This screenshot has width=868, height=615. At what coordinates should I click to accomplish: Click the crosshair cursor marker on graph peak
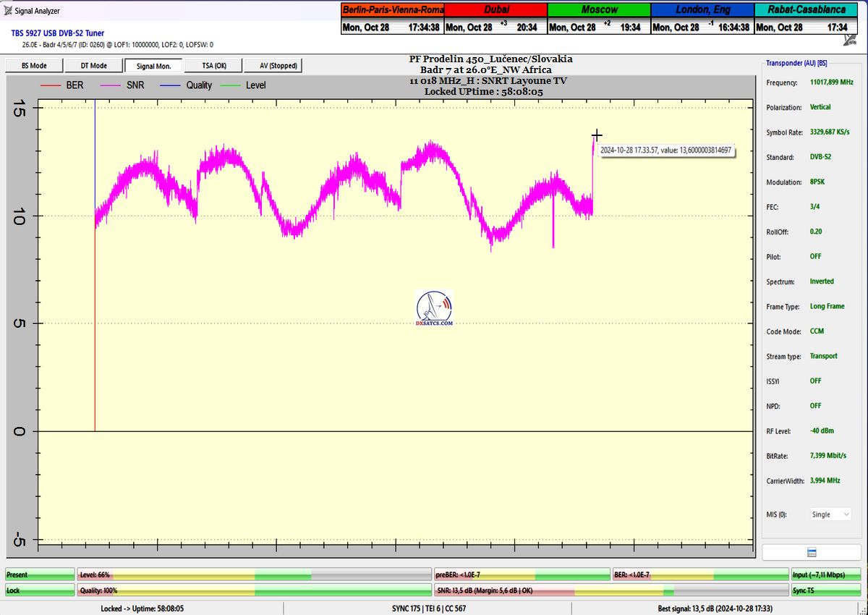tap(597, 135)
